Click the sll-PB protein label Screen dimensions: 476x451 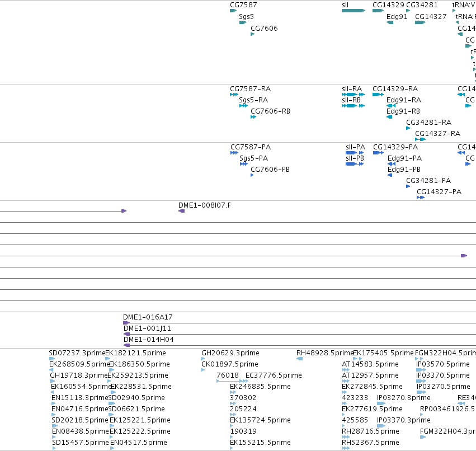click(x=355, y=158)
